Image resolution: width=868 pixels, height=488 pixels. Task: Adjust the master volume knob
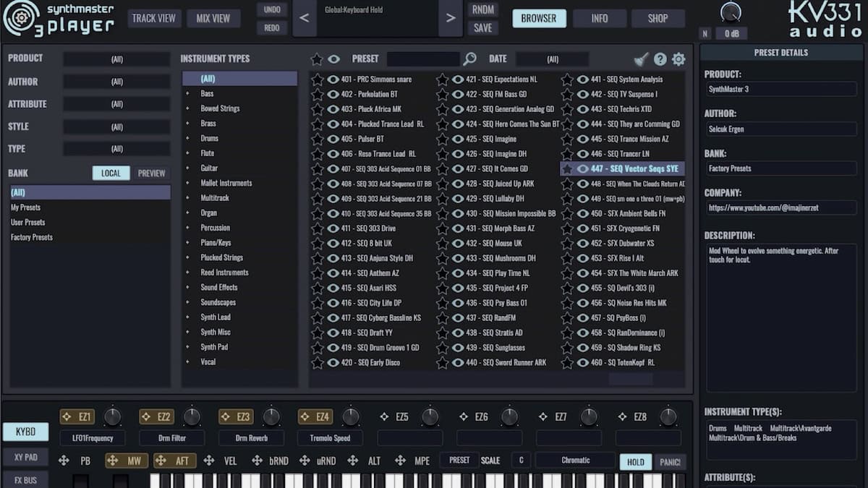(x=731, y=11)
